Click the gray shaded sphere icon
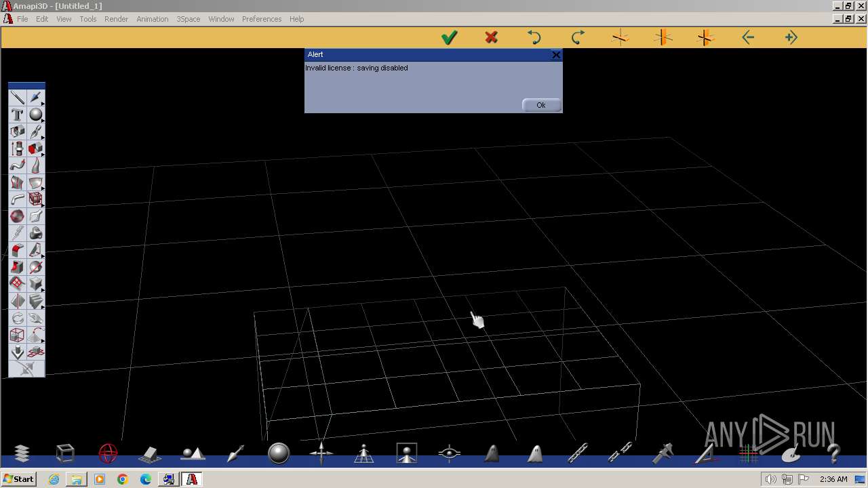Viewport: 868px width, 488px height. tap(279, 453)
